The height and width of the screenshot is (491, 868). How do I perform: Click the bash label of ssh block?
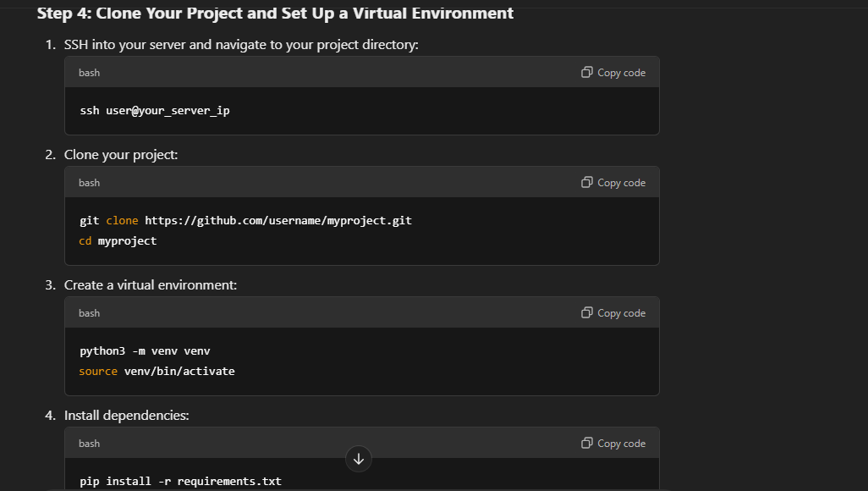tap(89, 73)
